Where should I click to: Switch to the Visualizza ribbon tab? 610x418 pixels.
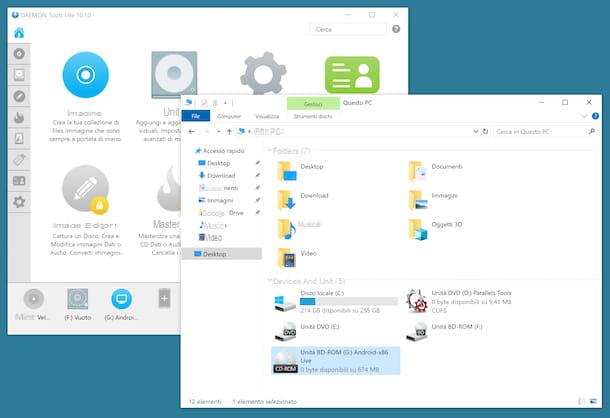click(267, 116)
